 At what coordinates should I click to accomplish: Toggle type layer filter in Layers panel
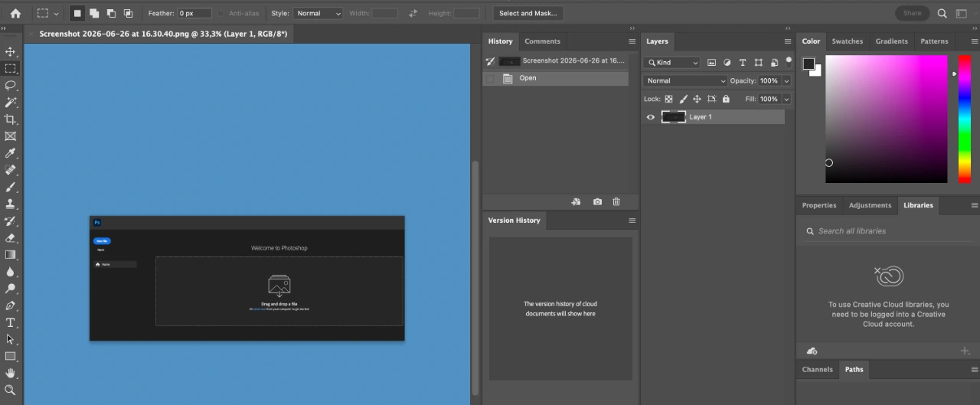pyautogui.click(x=743, y=63)
